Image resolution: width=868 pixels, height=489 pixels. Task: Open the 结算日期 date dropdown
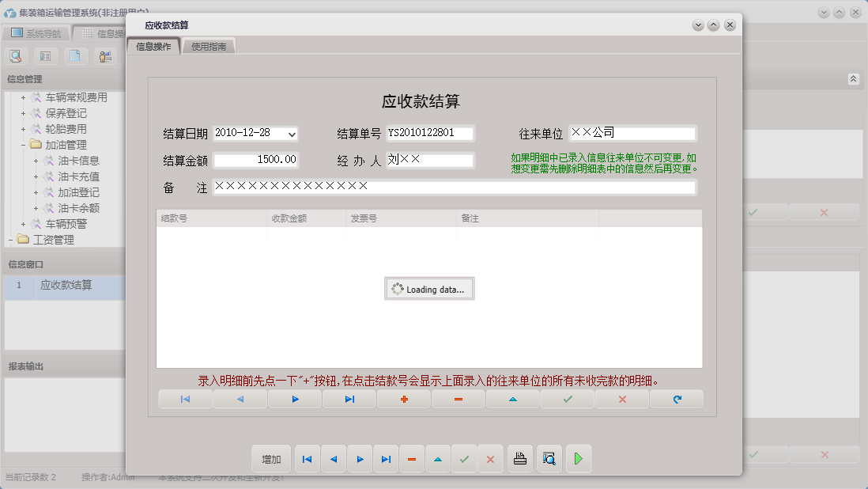(x=291, y=132)
